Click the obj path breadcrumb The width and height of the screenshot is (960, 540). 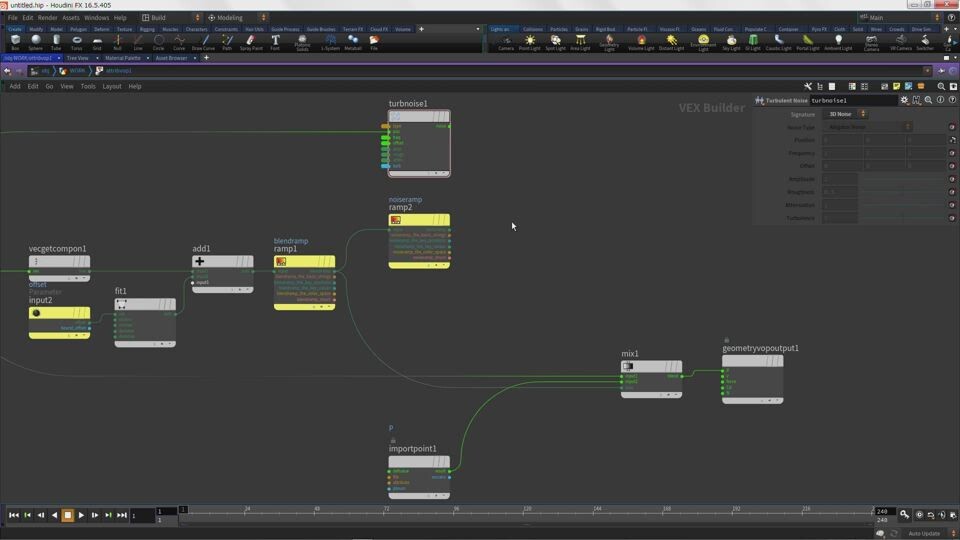(42, 71)
